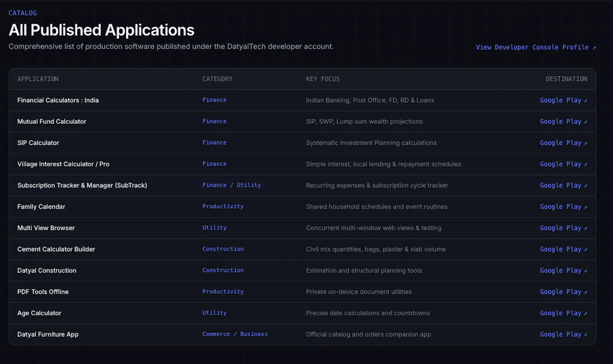The height and width of the screenshot is (364, 613).
Task: Click Construction tag in Datyal Construction row
Action: click(223, 270)
